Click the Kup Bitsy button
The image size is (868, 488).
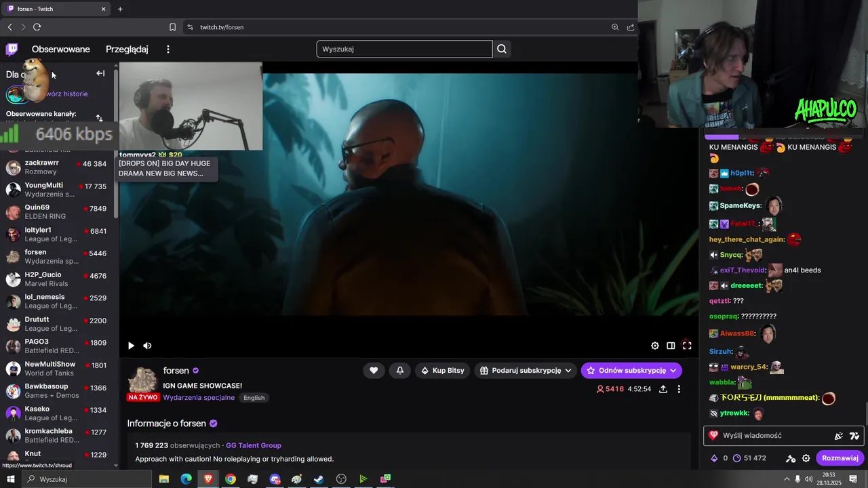tap(442, 370)
